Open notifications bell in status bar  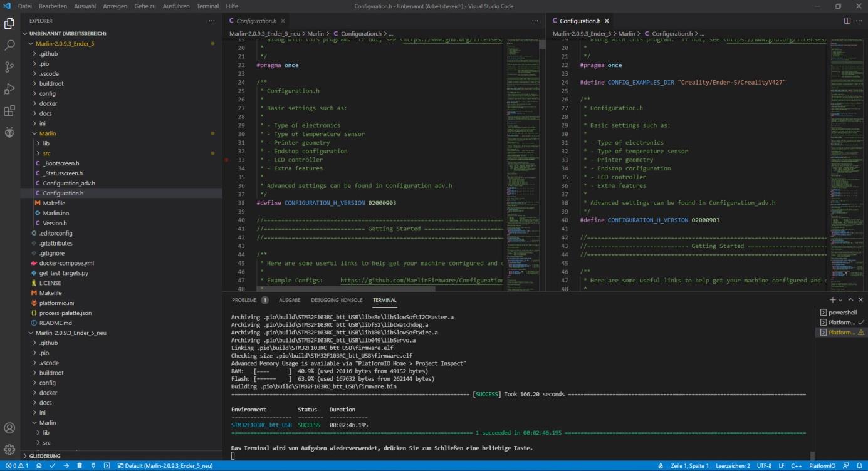859,466
